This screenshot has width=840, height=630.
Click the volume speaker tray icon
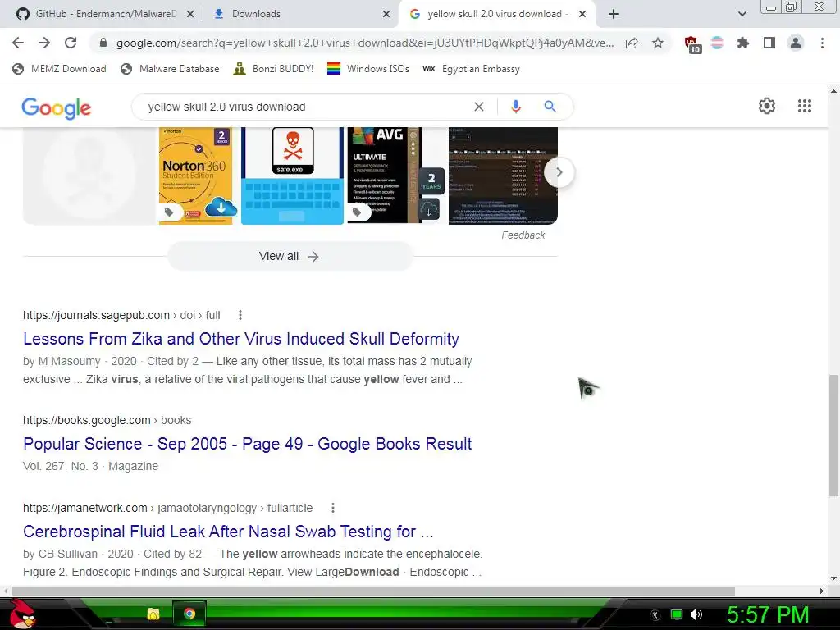click(696, 614)
